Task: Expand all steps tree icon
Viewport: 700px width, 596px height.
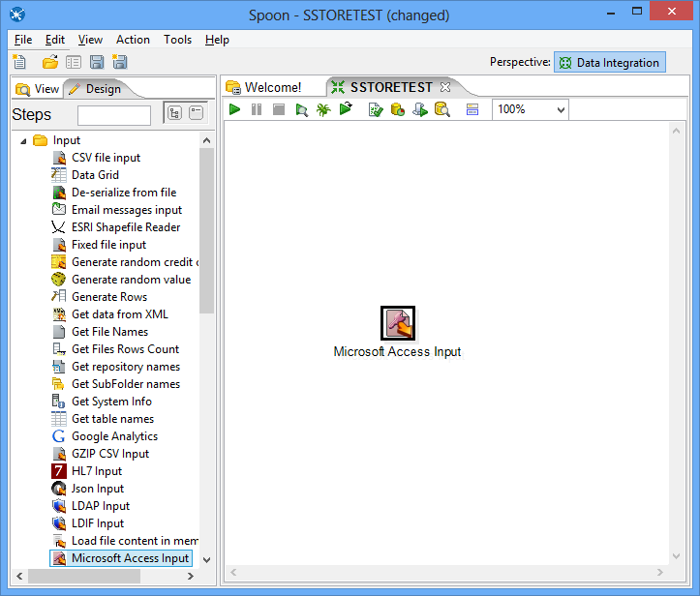Action: (174, 113)
